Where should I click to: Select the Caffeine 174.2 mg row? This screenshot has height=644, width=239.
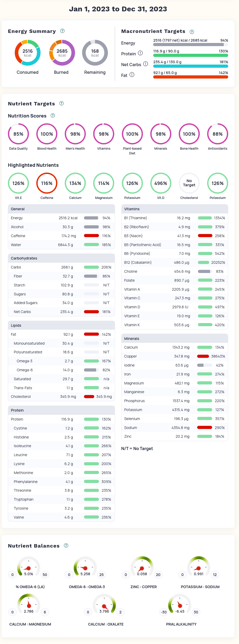tap(61, 236)
